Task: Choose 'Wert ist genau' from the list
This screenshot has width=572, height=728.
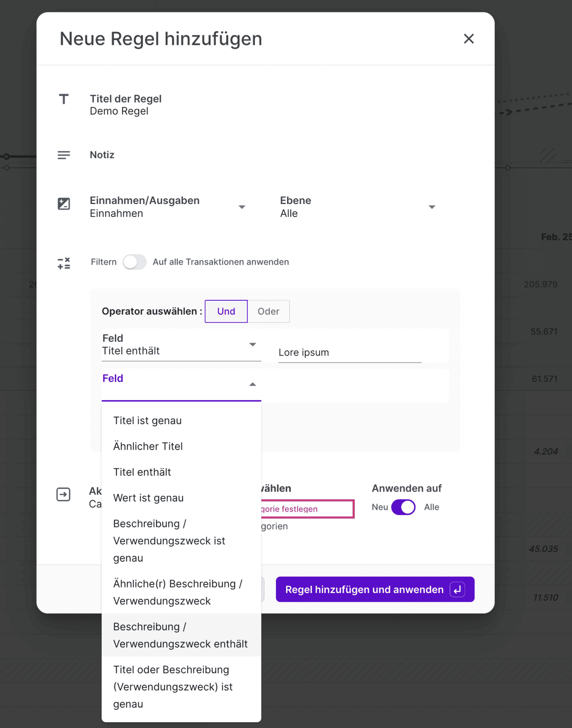Action: (148, 498)
